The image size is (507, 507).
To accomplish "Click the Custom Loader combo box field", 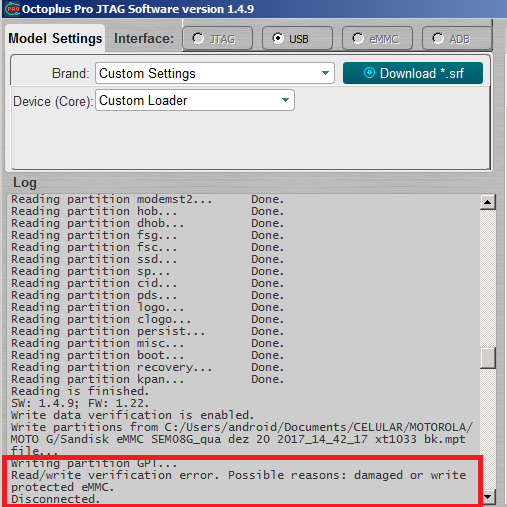I will pos(195,100).
